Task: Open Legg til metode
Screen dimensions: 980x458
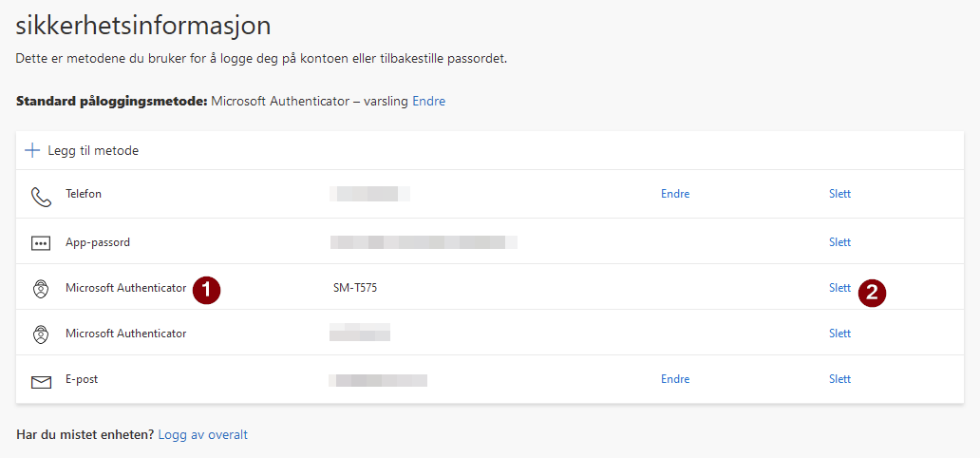Action: [93, 151]
